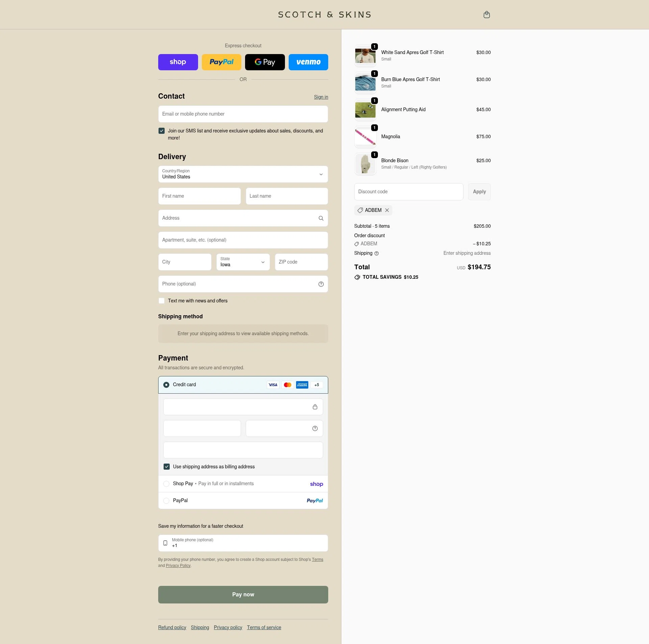Change the State dropdown from Iowa
Viewport: 649px width, 644px height.
click(x=243, y=262)
